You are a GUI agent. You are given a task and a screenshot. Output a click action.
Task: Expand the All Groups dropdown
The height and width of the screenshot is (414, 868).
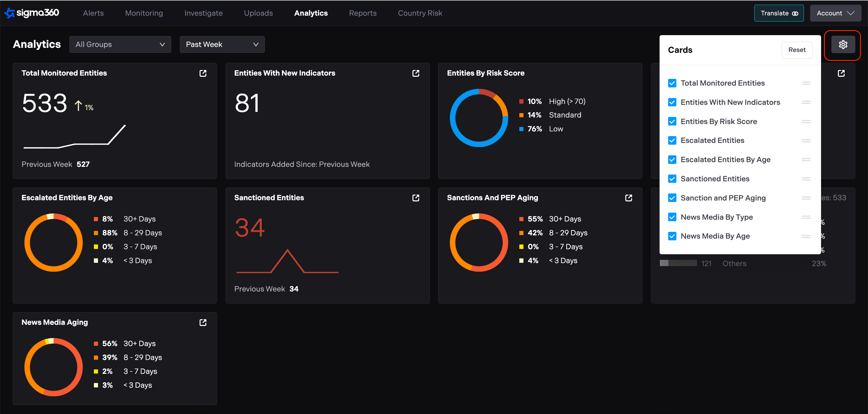click(120, 45)
